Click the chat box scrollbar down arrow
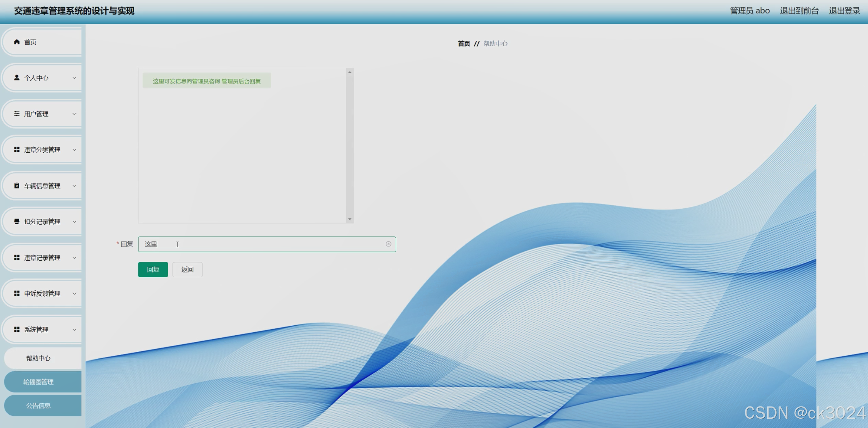868x428 pixels. [350, 219]
